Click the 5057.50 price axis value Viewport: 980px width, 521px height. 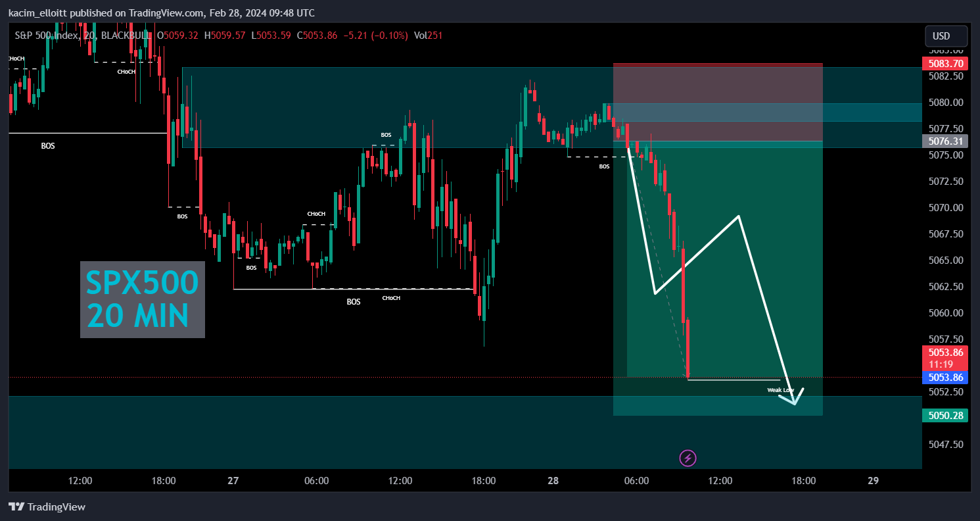947,339
